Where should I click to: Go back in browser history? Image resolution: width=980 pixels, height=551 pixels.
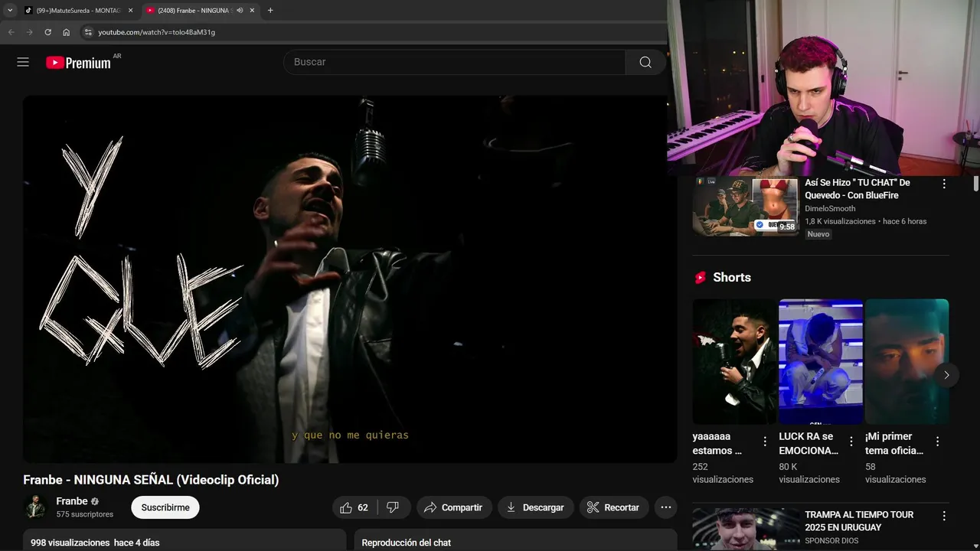click(11, 32)
